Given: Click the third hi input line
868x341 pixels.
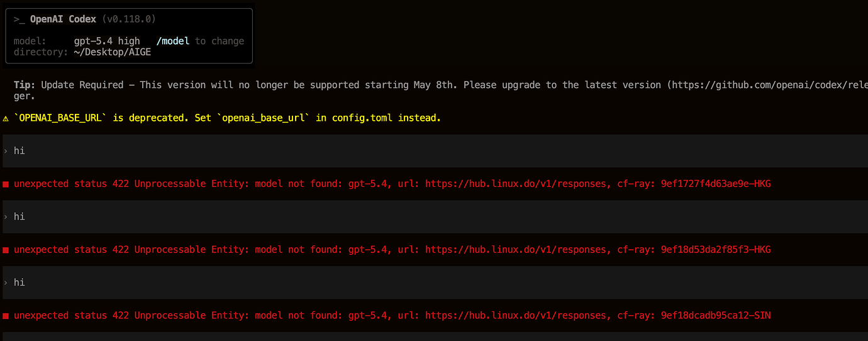Looking at the screenshot, I should click(x=435, y=282).
